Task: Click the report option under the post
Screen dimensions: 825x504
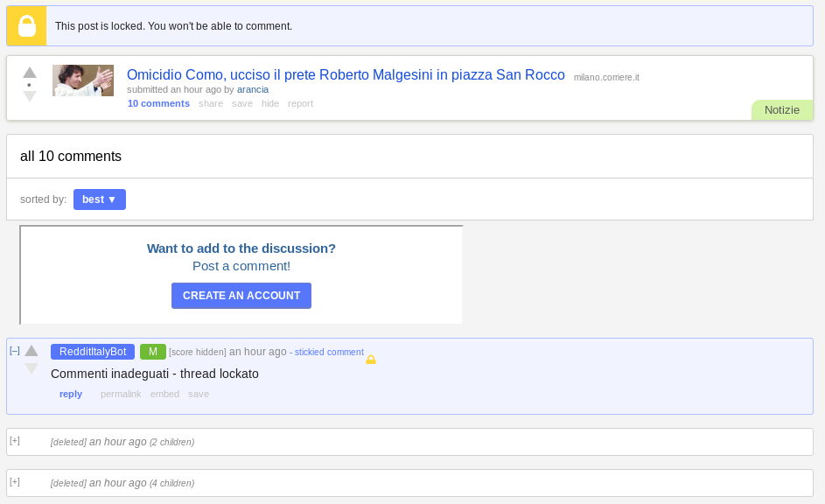Action: click(x=300, y=103)
